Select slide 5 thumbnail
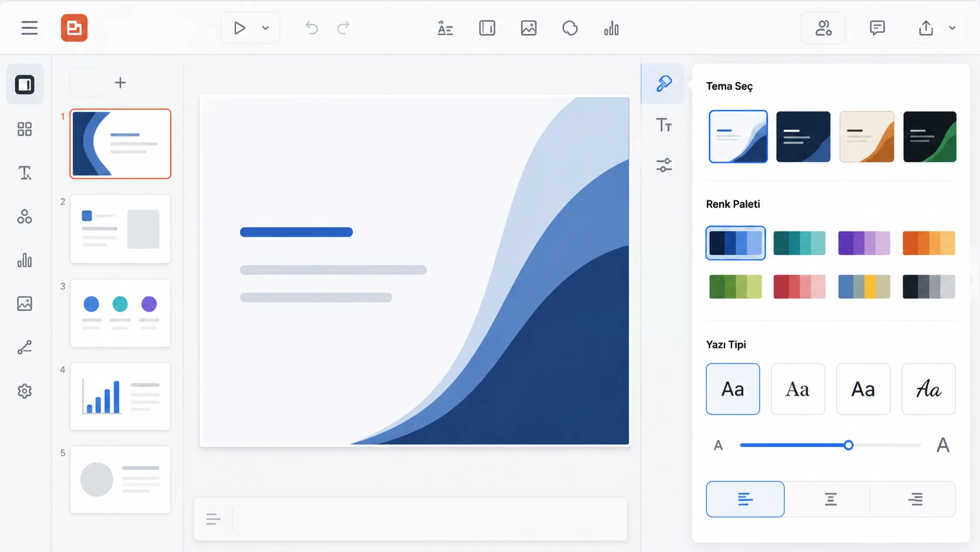This screenshot has height=552, width=980. pyautogui.click(x=120, y=480)
